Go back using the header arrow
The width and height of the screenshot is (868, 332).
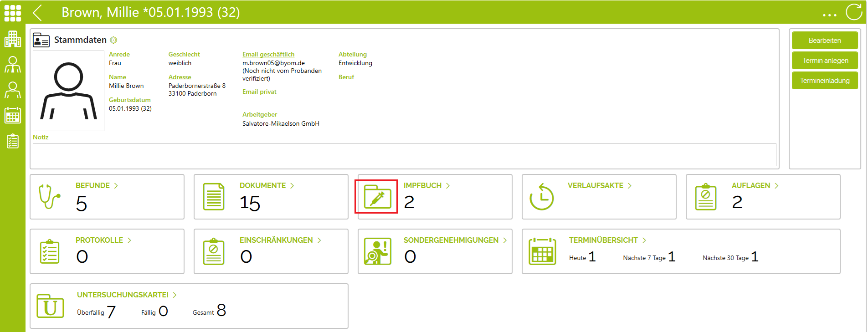[37, 13]
